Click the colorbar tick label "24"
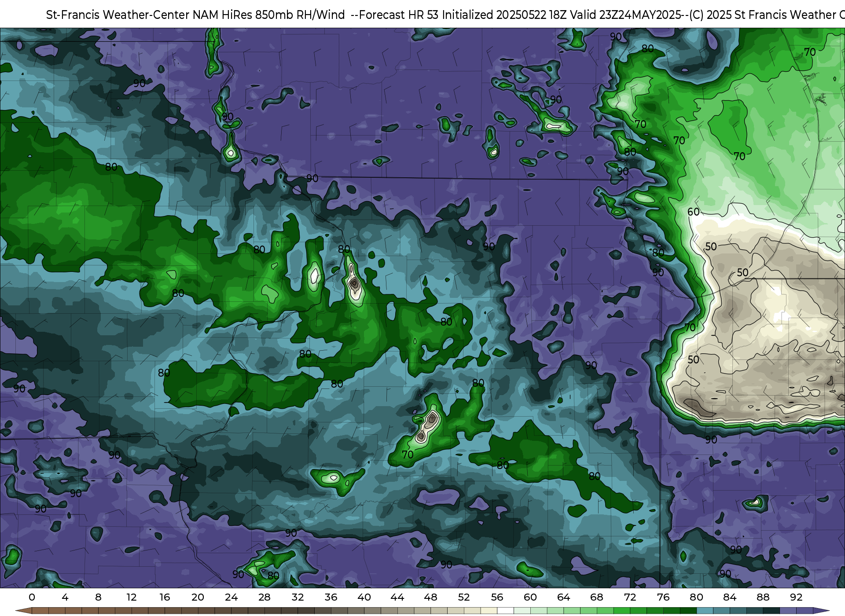 [x=231, y=597]
